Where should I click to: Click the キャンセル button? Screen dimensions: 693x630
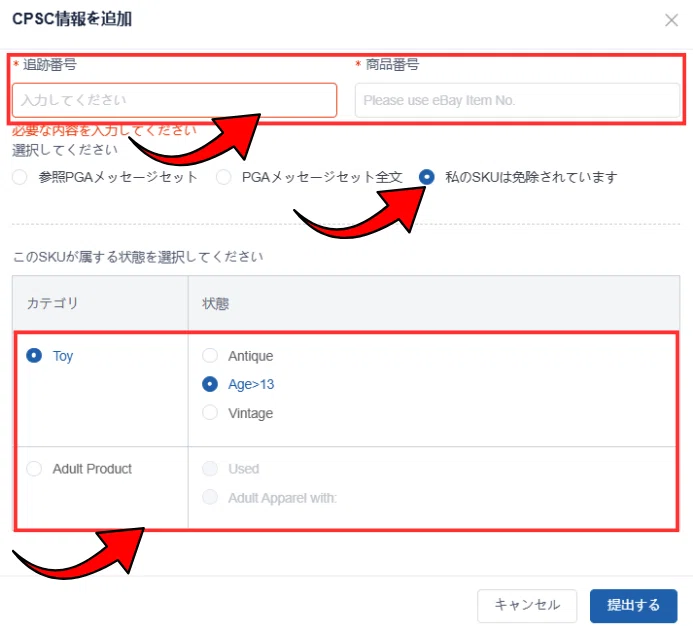coord(527,605)
